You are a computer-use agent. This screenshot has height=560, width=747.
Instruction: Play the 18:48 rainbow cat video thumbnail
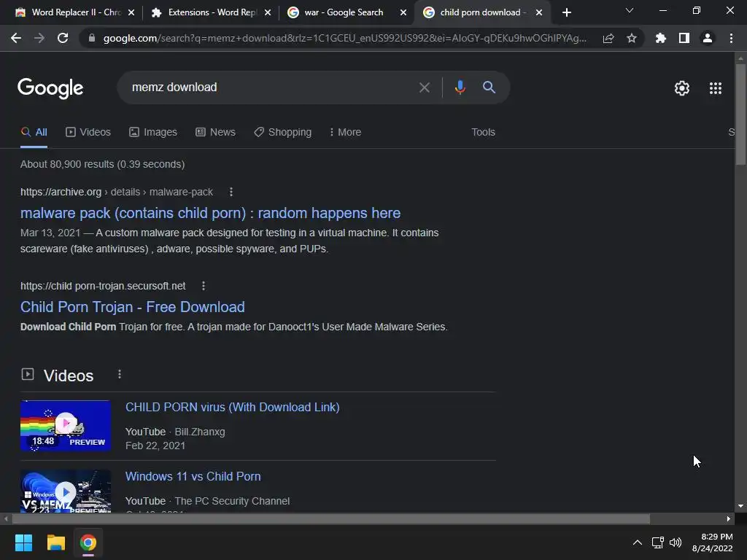point(66,425)
